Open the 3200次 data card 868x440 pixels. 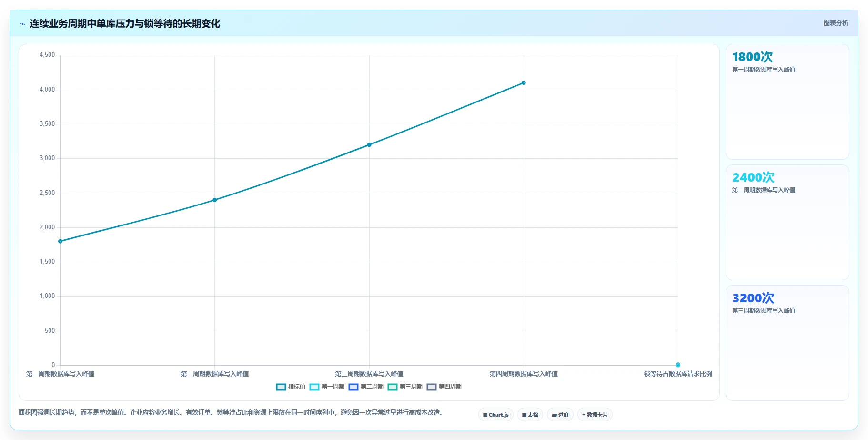[x=787, y=343]
